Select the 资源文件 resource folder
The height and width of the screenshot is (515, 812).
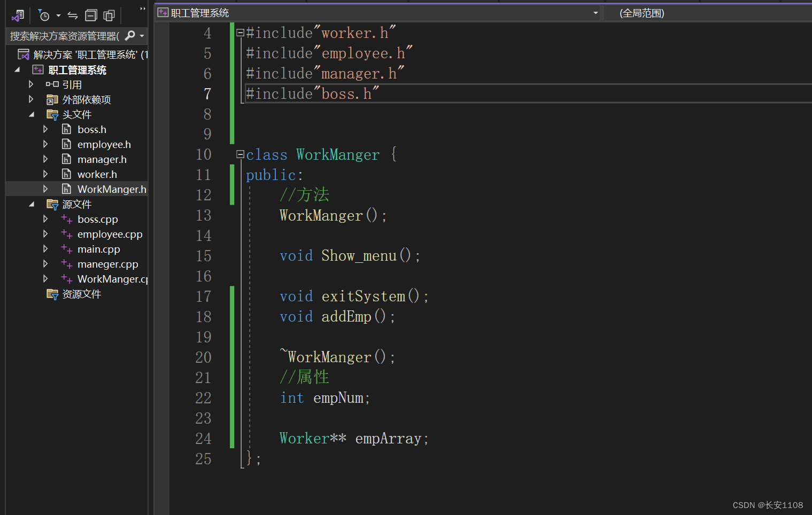pyautogui.click(x=82, y=294)
